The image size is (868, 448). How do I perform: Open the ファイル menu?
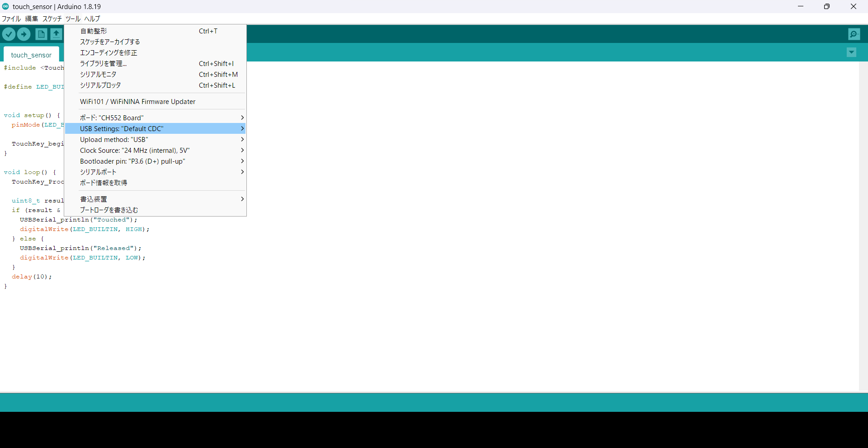[11, 19]
